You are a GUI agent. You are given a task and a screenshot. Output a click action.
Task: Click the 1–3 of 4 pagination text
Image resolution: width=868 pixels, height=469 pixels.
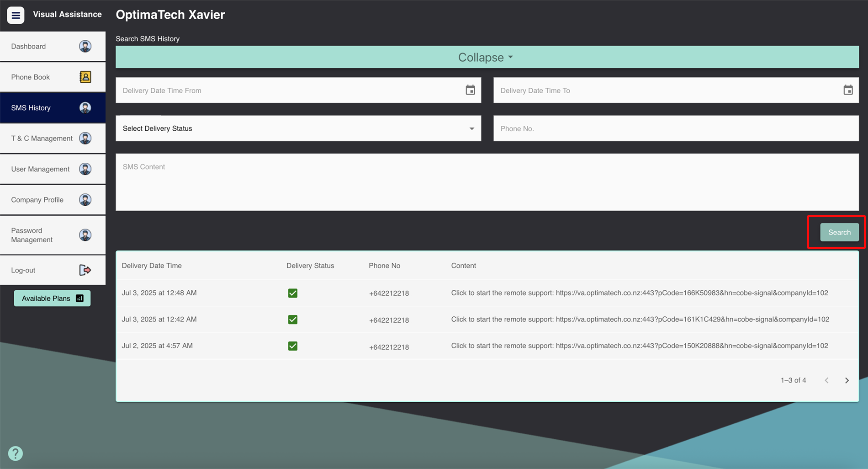click(793, 380)
